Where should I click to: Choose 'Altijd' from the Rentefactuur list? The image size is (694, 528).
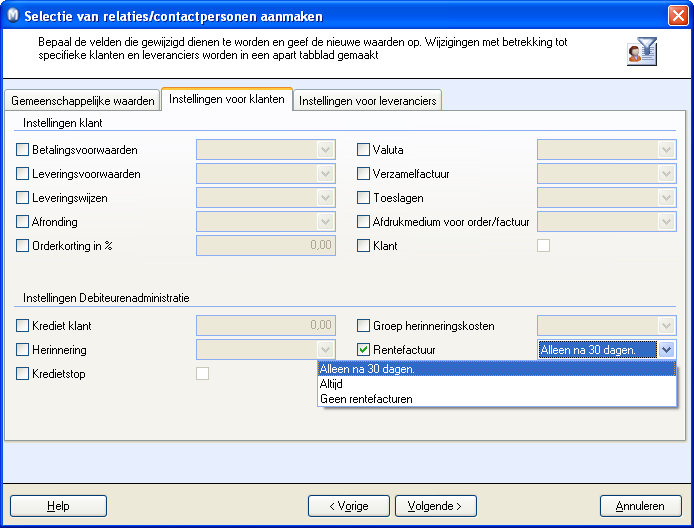point(497,384)
